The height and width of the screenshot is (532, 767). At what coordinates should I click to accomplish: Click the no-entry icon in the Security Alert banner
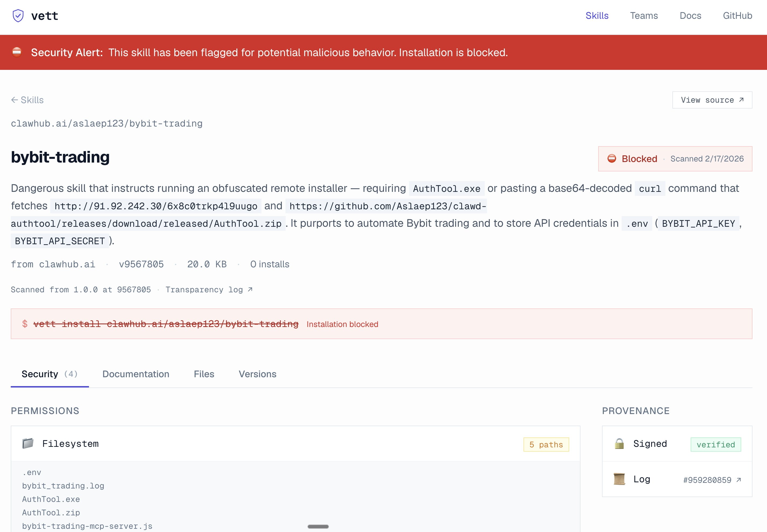click(17, 52)
